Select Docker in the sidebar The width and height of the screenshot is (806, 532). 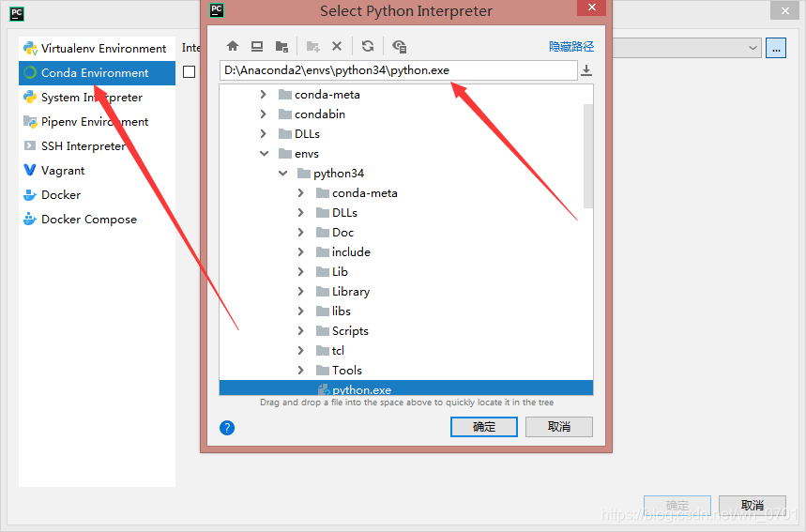pos(97,195)
